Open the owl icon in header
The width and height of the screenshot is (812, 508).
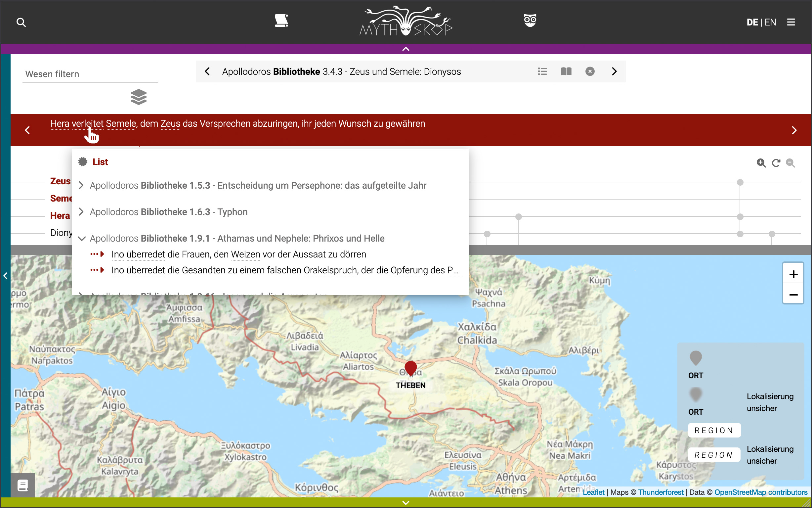tap(530, 21)
